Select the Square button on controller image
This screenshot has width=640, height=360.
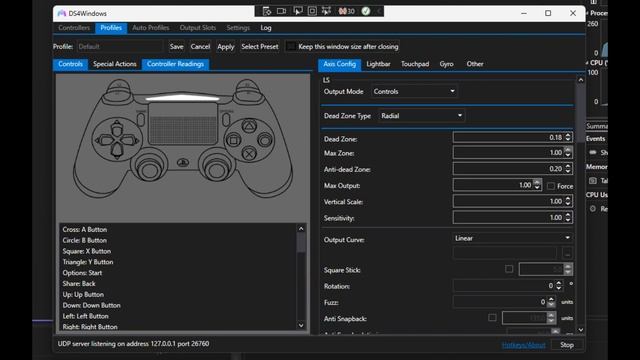[233, 140]
